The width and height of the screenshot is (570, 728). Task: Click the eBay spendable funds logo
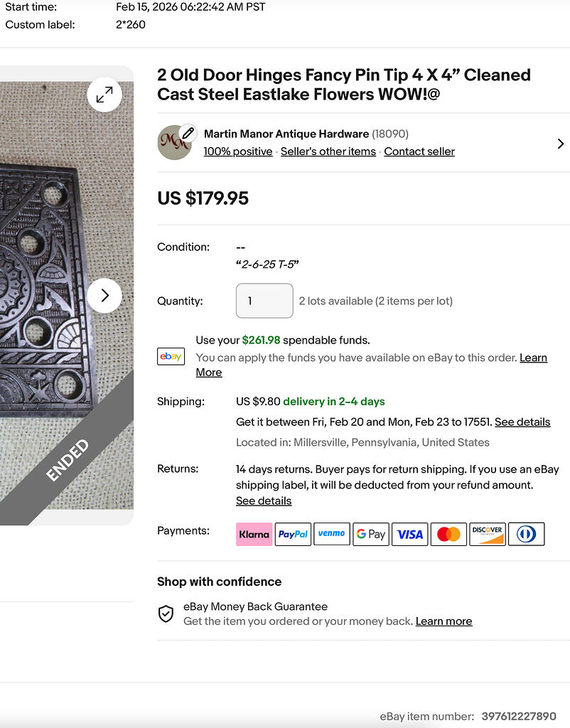pos(171,356)
